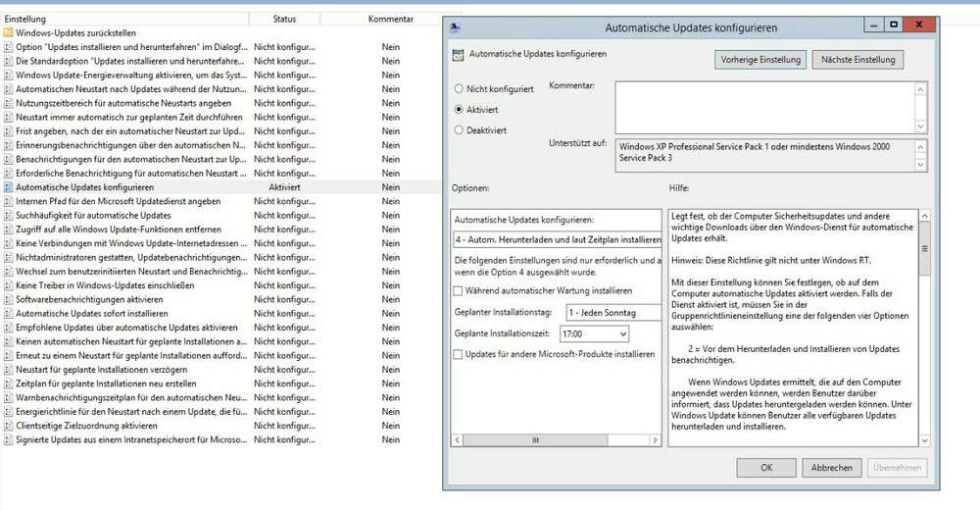980x511 pixels.
Task: Click the policy icon beside 'Automatische Updates konfigurieren' in the list
Action: pos(8,186)
